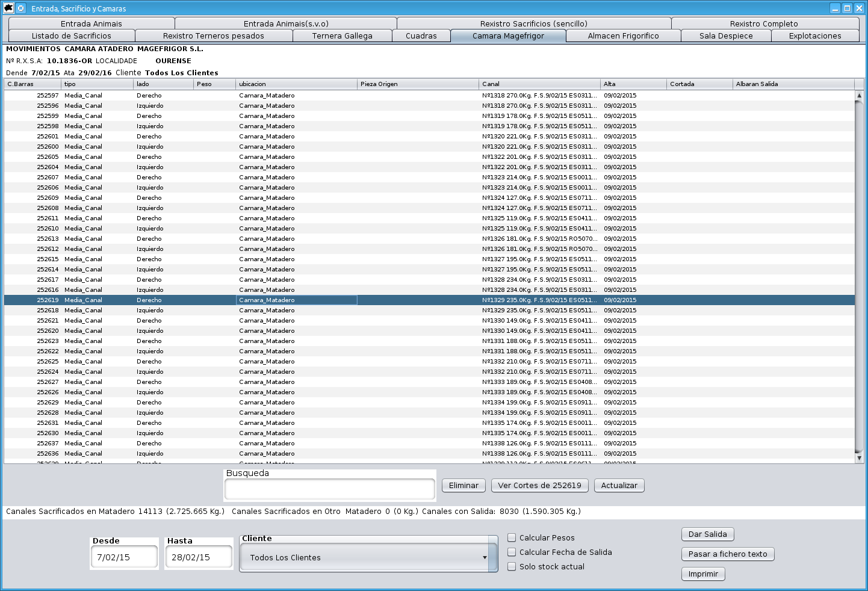
Task: Select row with barcode 252601
Action: point(429,136)
